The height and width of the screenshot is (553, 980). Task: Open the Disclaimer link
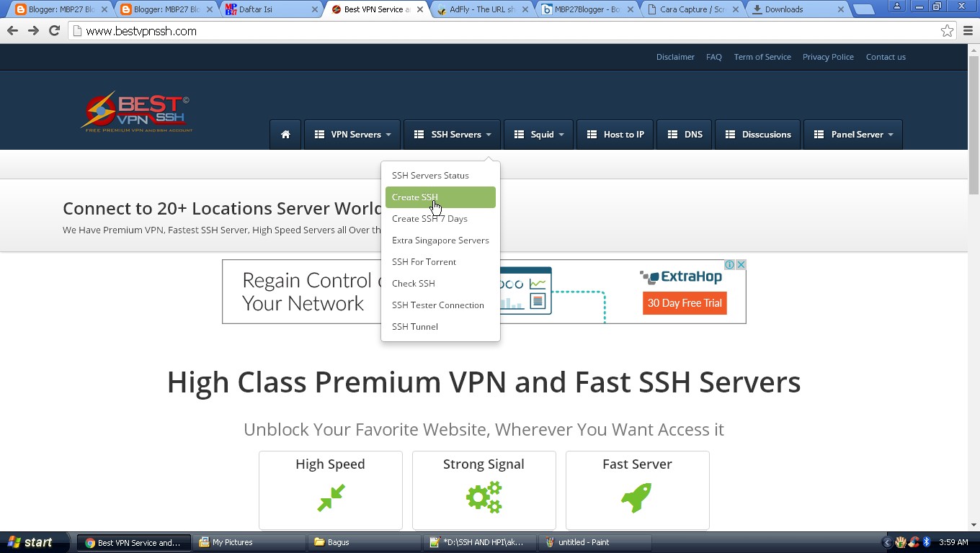tap(675, 57)
